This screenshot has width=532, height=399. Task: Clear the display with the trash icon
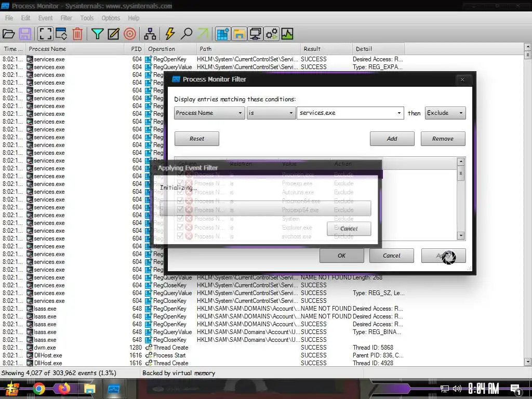tap(77, 34)
